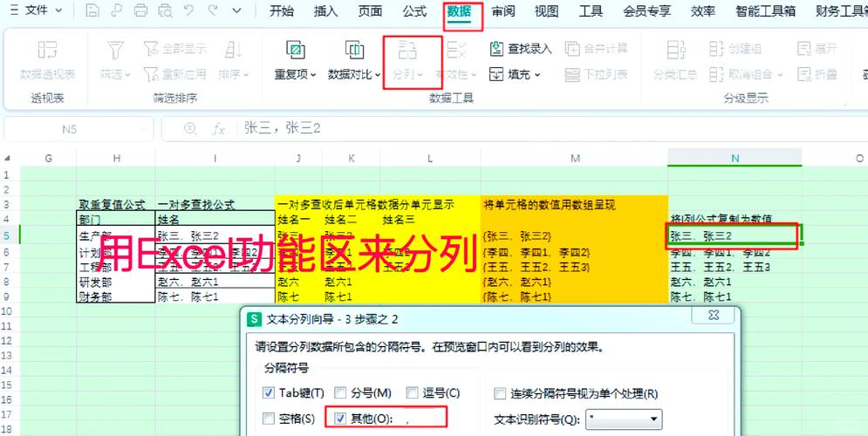Click the 折叠 collapse outline icon
868x436 pixels.
tap(803, 73)
